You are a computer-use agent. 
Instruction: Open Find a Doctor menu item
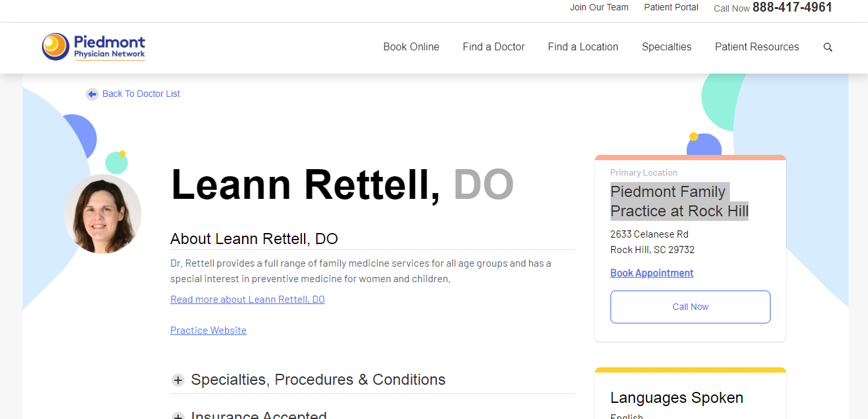click(494, 47)
